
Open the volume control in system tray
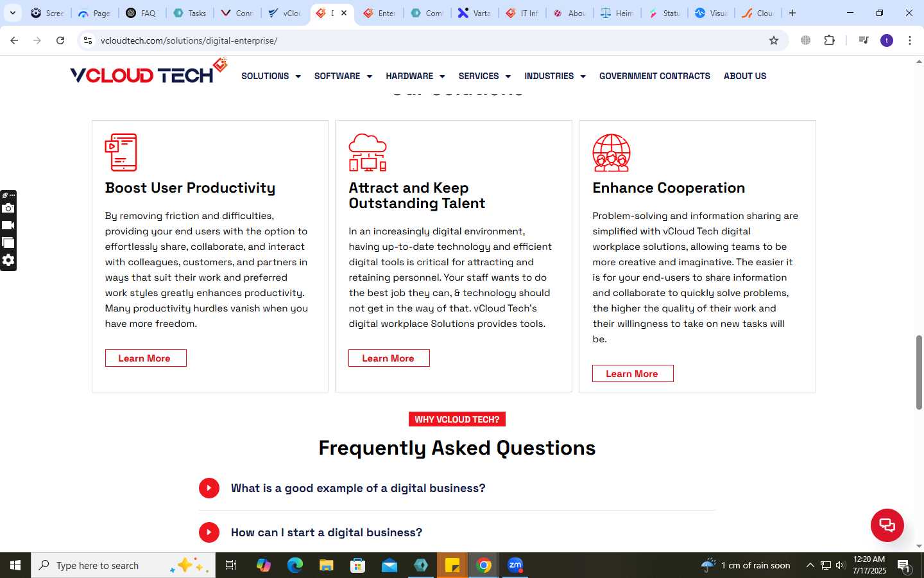[841, 565]
